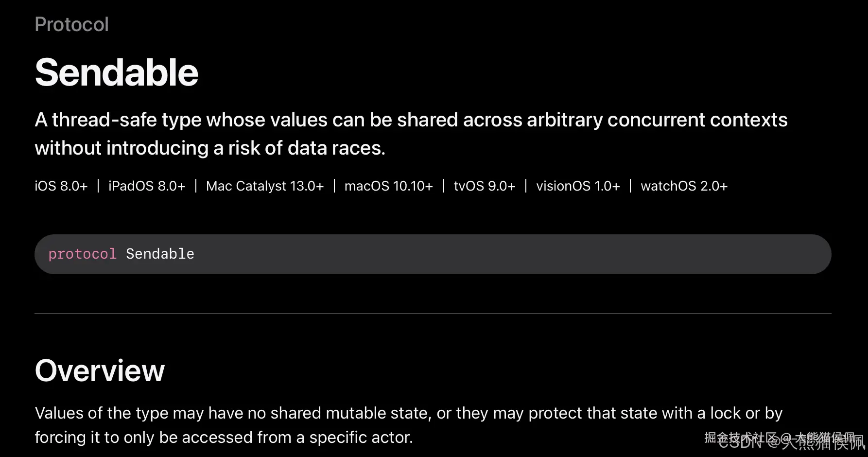Click the pink protocol keyword in code
The image size is (868, 457).
(x=82, y=254)
